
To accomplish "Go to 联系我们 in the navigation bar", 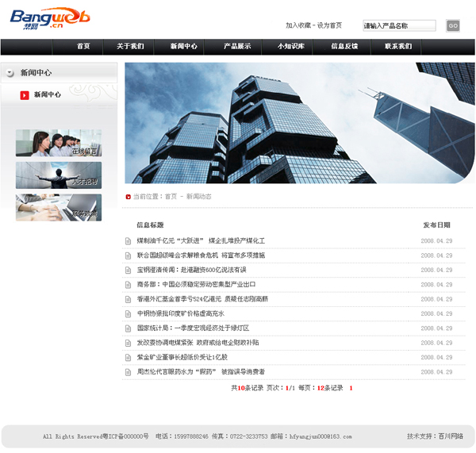I will click(x=398, y=47).
